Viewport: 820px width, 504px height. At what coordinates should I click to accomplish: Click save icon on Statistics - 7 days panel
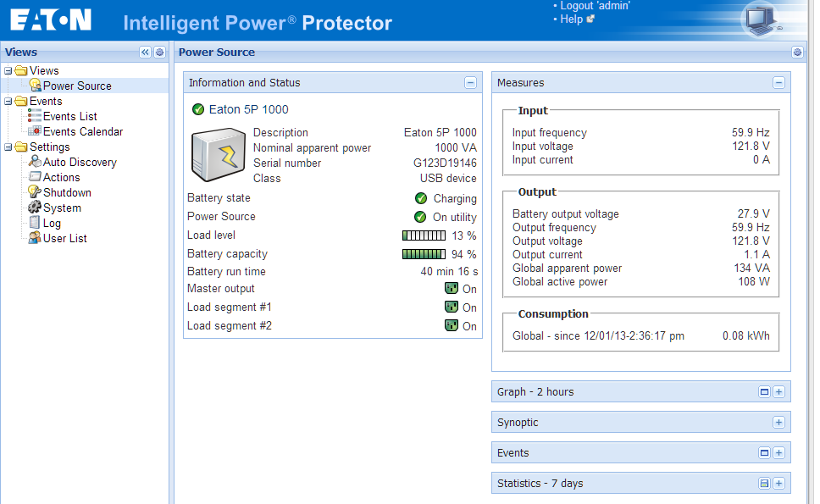pyautogui.click(x=764, y=483)
